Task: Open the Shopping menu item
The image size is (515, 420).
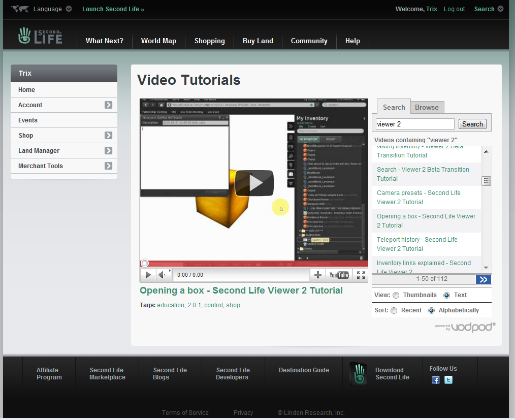Action: point(210,41)
